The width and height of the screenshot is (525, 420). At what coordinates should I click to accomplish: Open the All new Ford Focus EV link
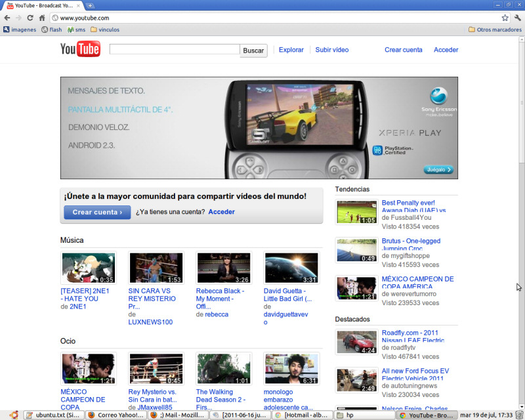click(x=415, y=374)
